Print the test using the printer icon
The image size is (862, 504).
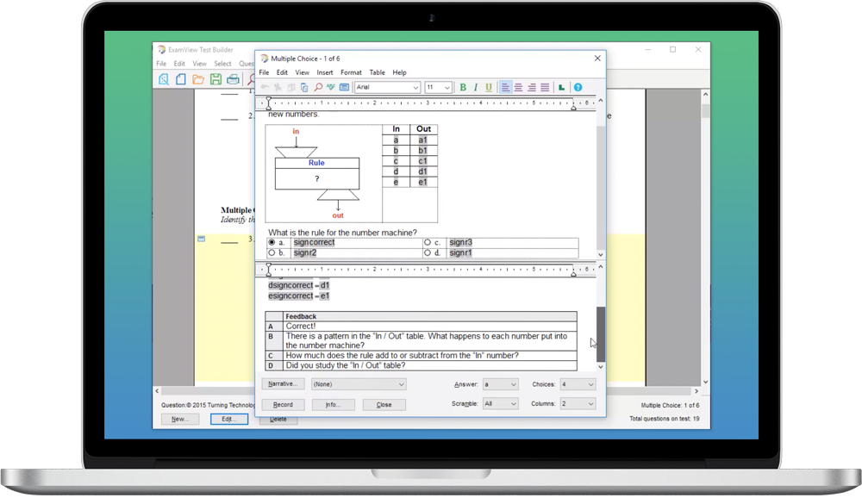[233, 79]
